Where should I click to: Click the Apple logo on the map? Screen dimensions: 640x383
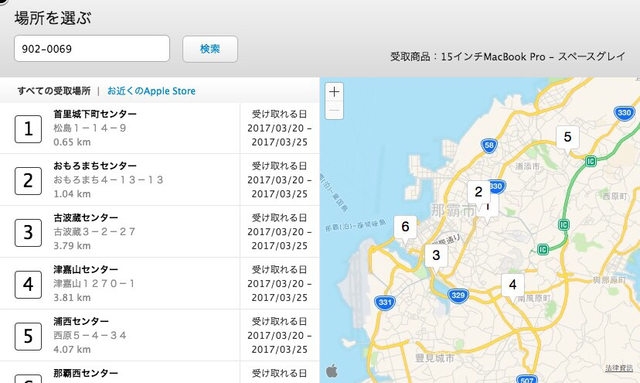click(x=332, y=371)
